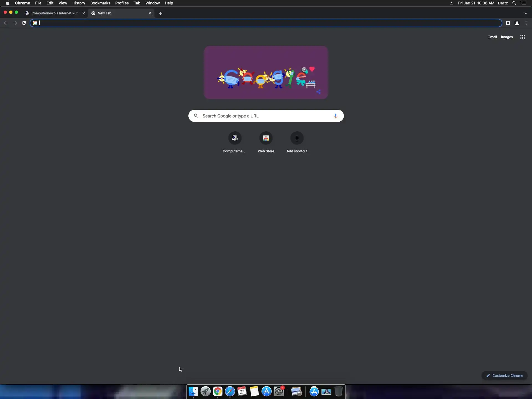This screenshot has height=399, width=532.
Task: Click the Gmail link
Action: click(492, 37)
